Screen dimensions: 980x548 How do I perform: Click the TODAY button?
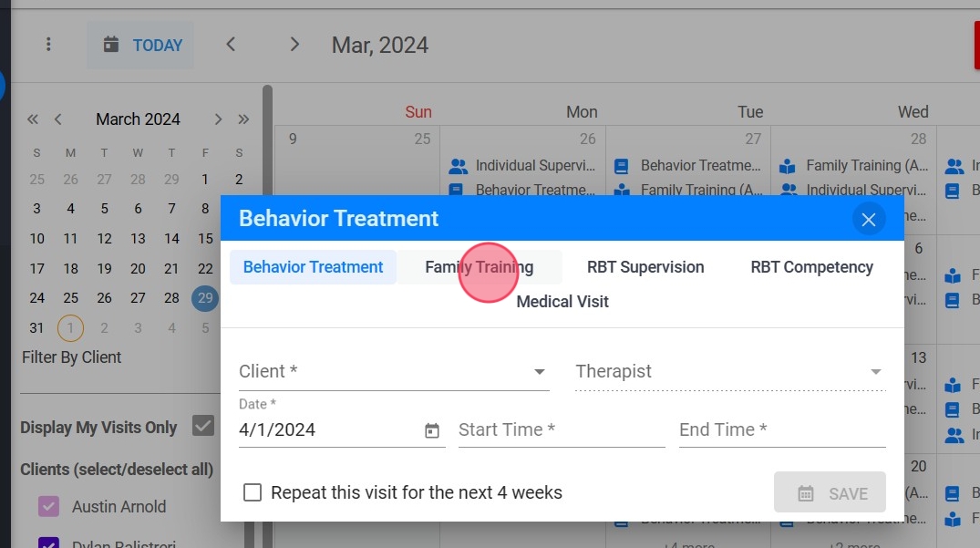click(141, 45)
